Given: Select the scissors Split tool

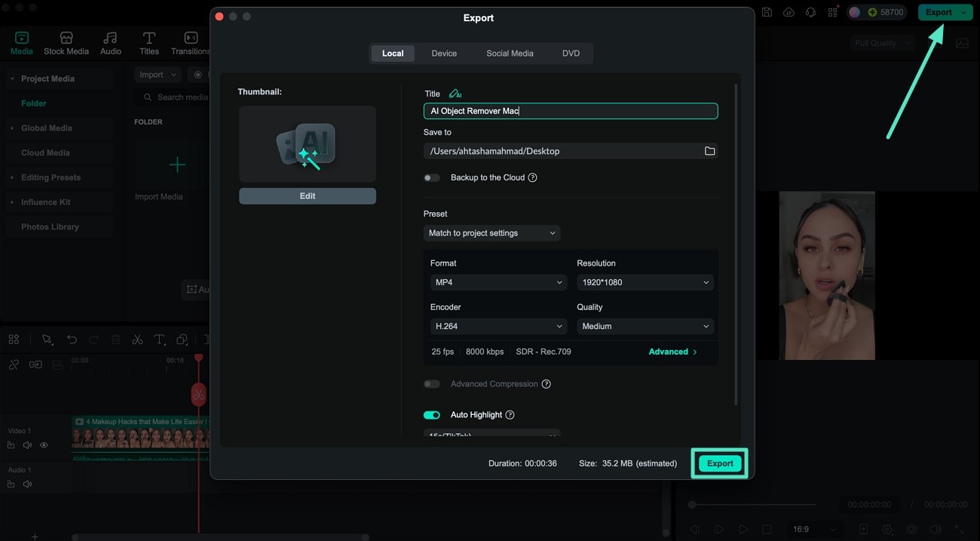Looking at the screenshot, I should click(137, 339).
